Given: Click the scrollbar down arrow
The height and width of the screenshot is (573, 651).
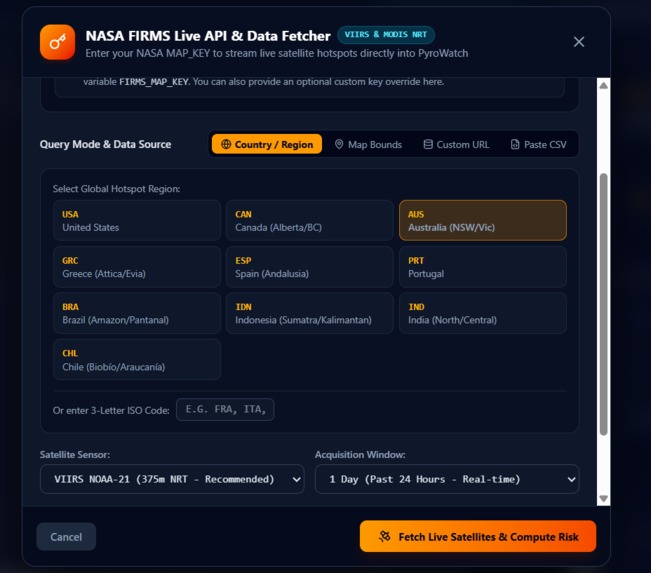Looking at the screenshot, I should click(x=603, y=498).
